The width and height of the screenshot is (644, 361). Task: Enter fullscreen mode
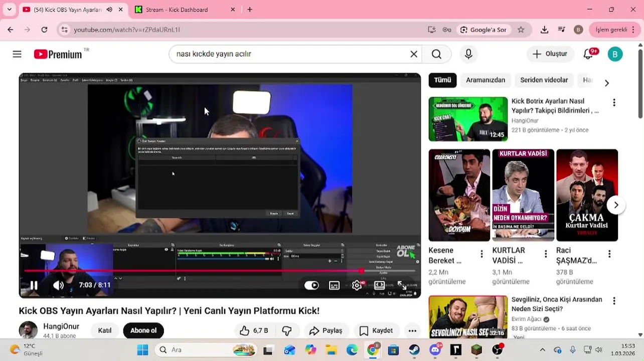pyautogui.click(x=402, y=285)
